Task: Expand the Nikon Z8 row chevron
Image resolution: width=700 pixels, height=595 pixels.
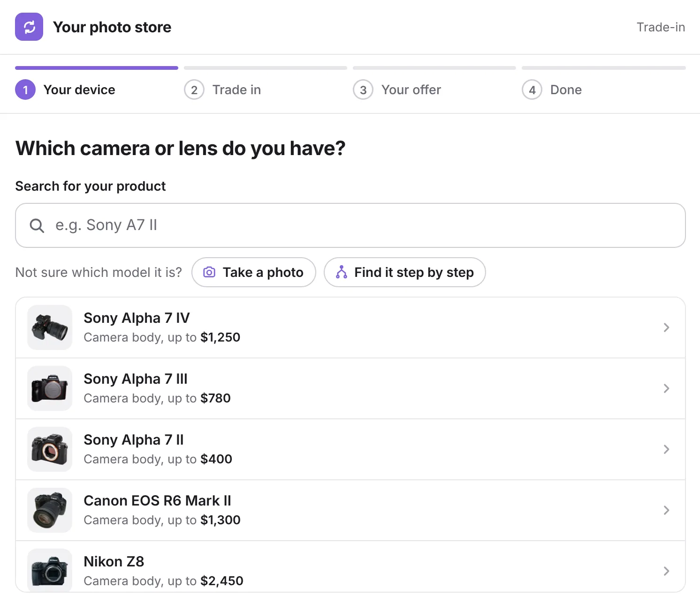Action: [x=666, y=571]
